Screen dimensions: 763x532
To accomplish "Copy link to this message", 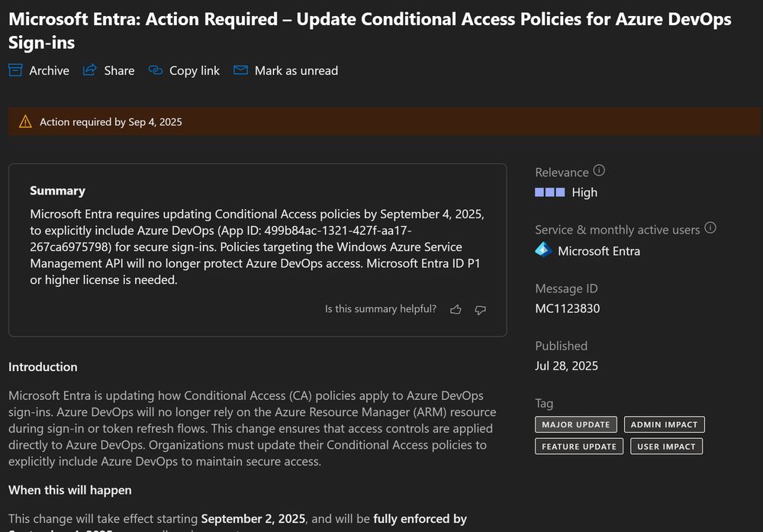I will tap(183, 70).
